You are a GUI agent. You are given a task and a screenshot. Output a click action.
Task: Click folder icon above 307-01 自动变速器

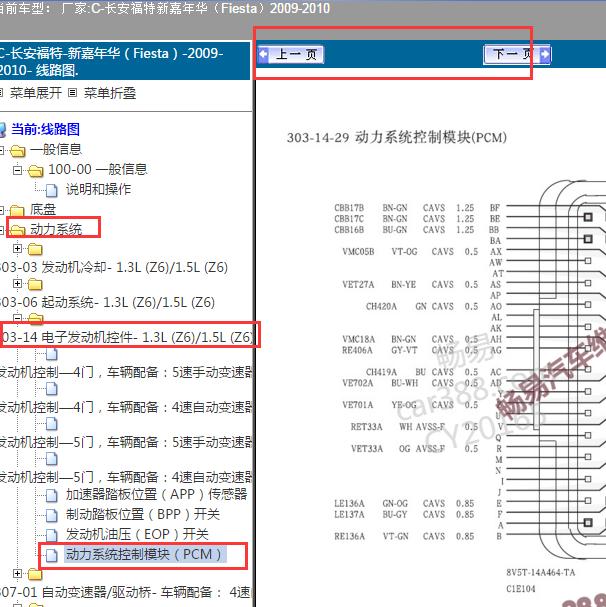click(35, 574)
